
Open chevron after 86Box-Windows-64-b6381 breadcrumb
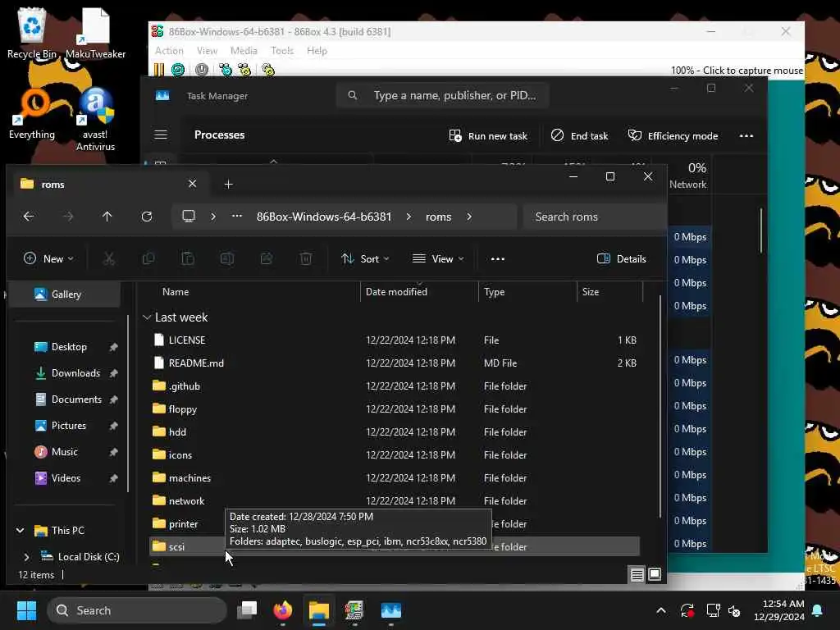click(409, 217)
